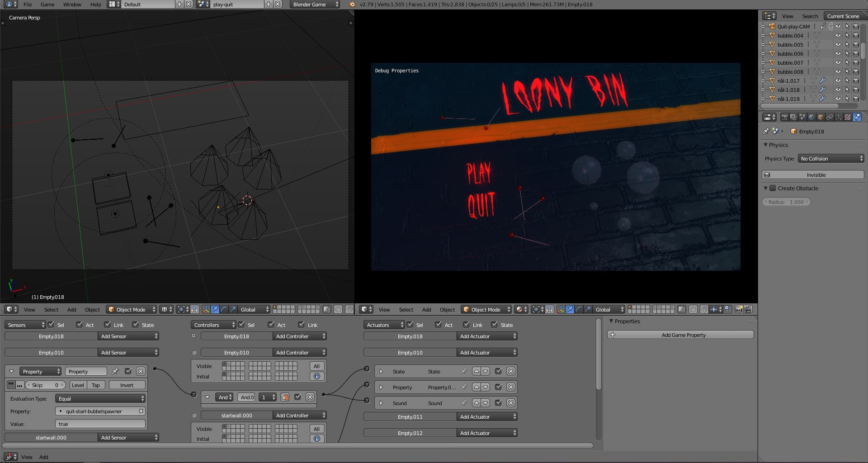This screenshot has height=463, width=868.
Task: Open Add Sensor dropdown for Empty.018
Action: 128,336
